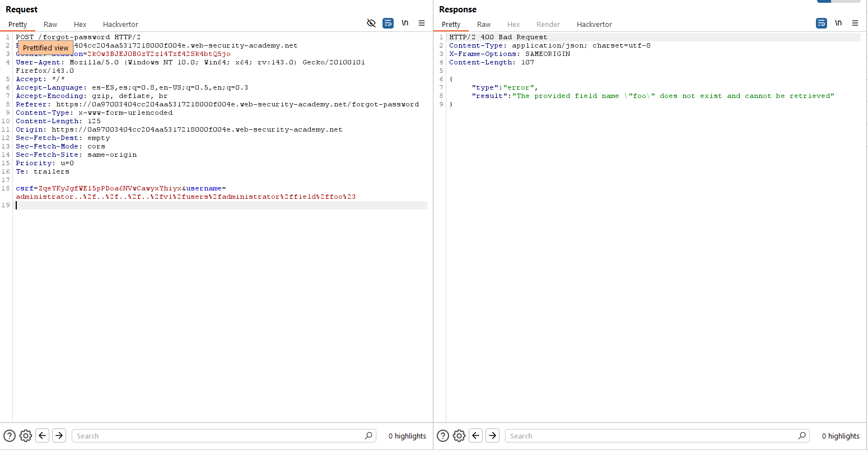Image resolution: width=868 pixels, height=452 pixels.
Task: Go to previous search match in Request
Action: (x=43, y=436)
